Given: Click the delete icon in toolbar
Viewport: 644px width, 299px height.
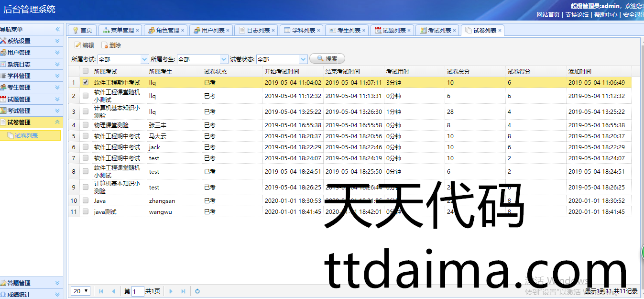Looking at the screenshot, I should 104,45.
